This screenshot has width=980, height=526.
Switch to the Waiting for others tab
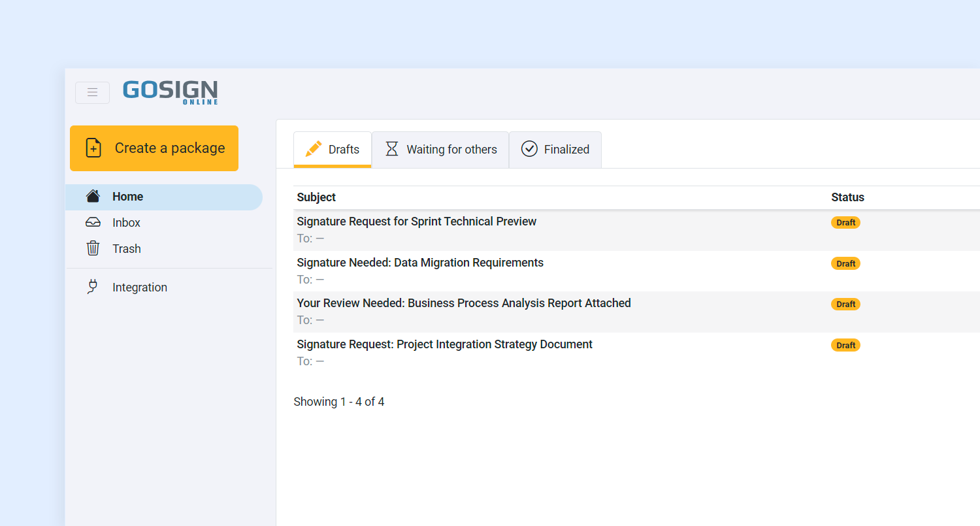pos(451,150)
